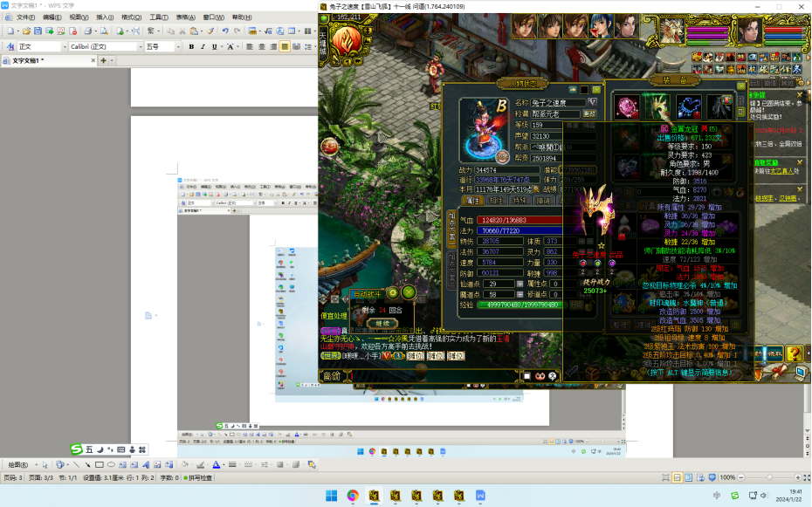Open the Windows Start menu

[332, 496]
